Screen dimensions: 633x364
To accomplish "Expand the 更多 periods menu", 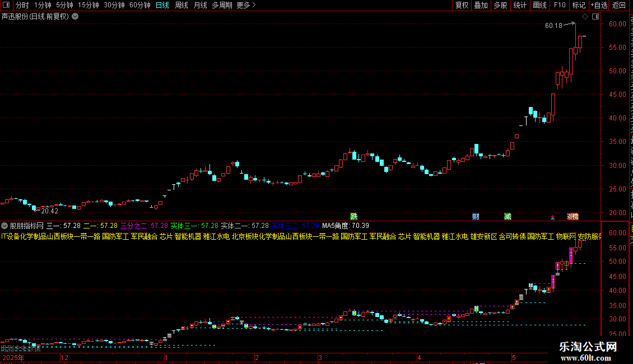I will 246,5.
